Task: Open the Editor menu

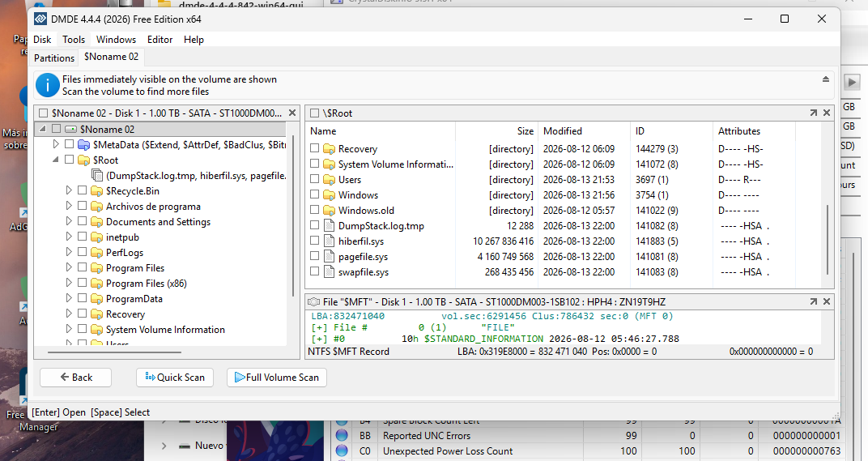Action: coord(160,40)
